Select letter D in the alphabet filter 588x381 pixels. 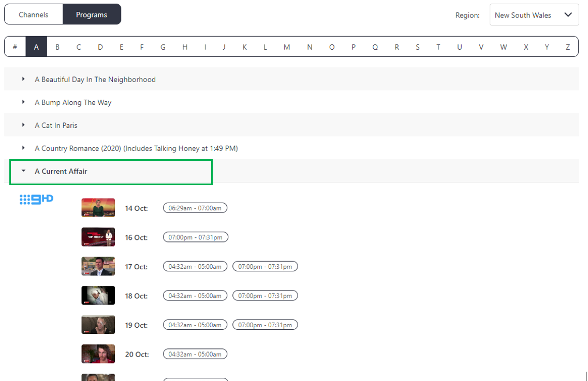tap(100, 47)
